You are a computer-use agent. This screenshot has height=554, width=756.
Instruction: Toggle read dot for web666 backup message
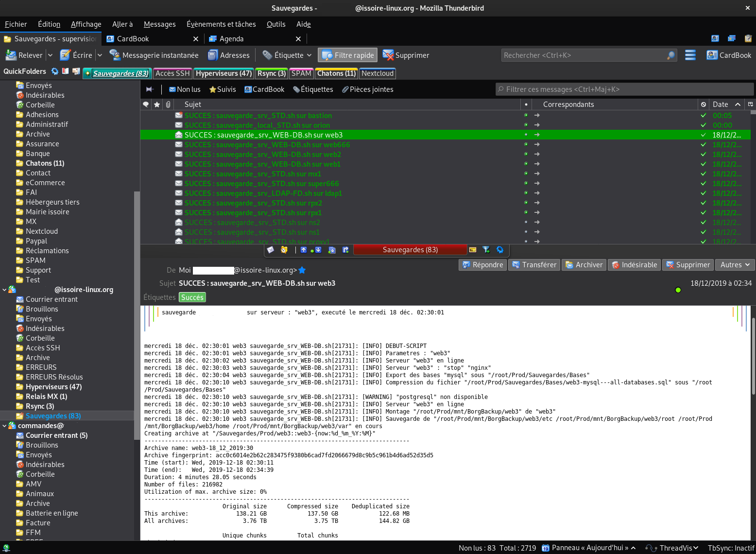point(526,144)
